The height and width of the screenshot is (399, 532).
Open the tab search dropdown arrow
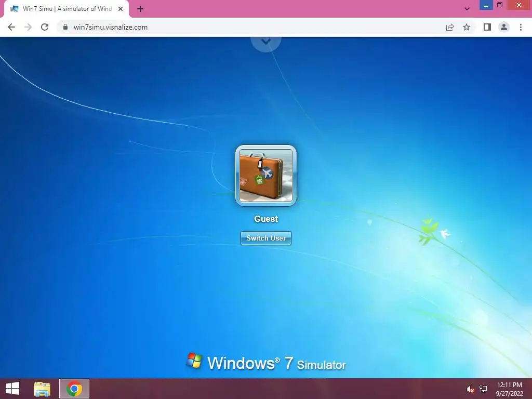point(467,9)
